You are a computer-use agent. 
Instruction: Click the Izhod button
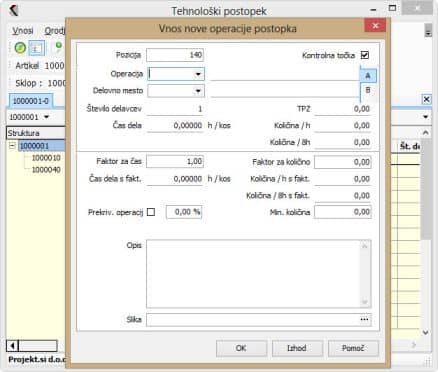297,348
